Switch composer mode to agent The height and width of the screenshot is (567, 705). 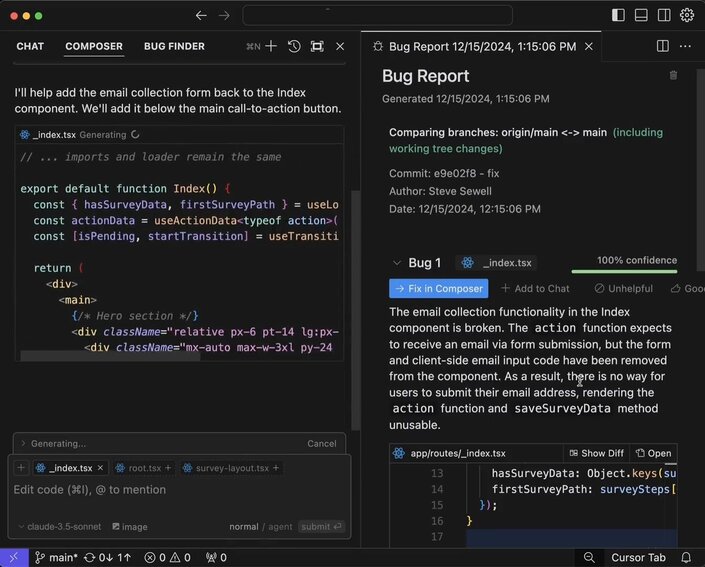[x=281, y=526]
